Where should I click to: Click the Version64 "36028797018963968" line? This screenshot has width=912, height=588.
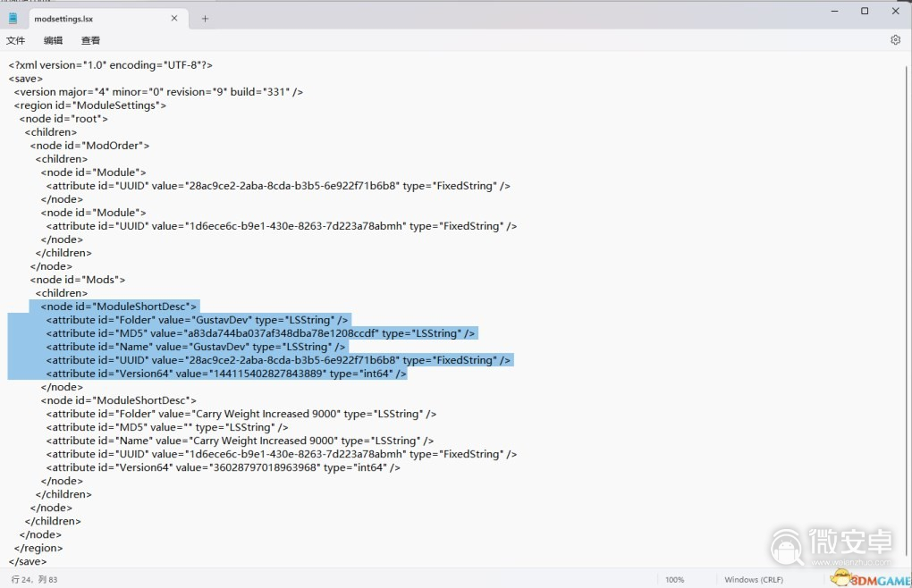(223, 467)
